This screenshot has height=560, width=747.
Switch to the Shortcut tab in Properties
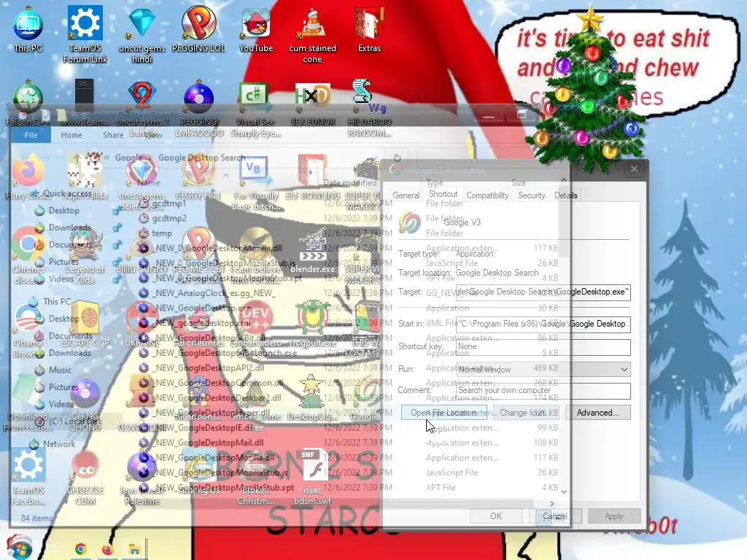tap(443, 194)
